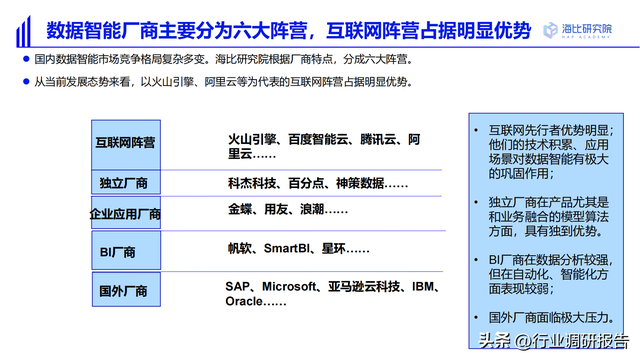
Task: Select the BI厂商 category box
Action: click(x=126, y=250)
